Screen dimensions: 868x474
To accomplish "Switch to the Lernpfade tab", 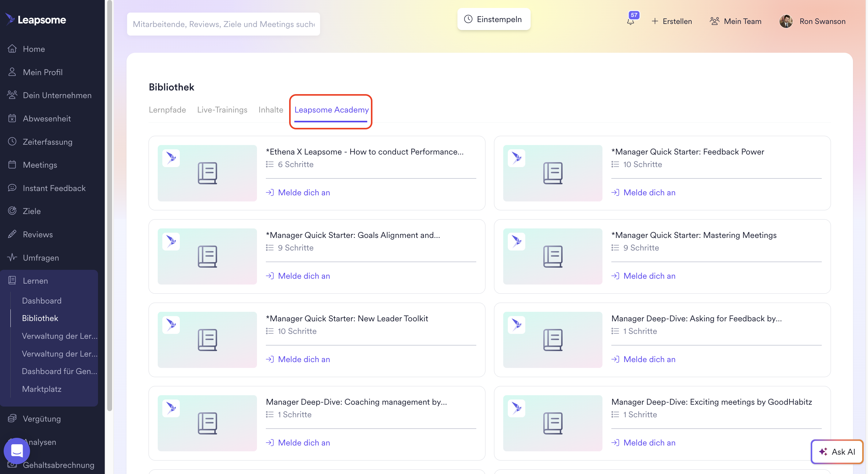I will (167, 110).
